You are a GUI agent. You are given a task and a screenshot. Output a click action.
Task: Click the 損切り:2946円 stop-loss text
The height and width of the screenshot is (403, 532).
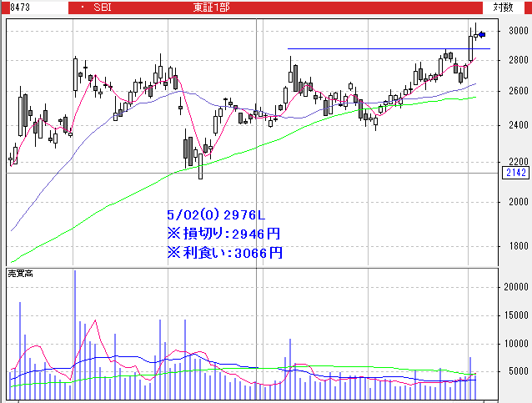click(x=224, y=234)
